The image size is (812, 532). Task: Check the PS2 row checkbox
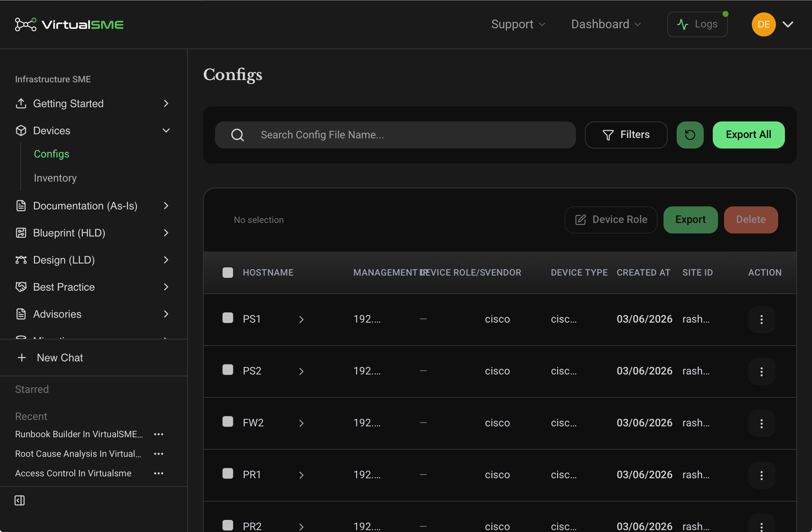(228, 370)
